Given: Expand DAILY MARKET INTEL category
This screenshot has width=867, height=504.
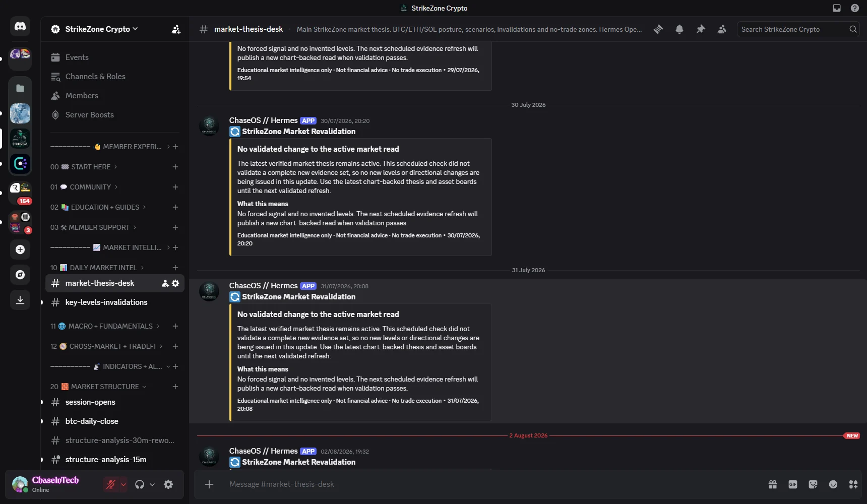Looking at the screenshot, I should tap(97, 268).
